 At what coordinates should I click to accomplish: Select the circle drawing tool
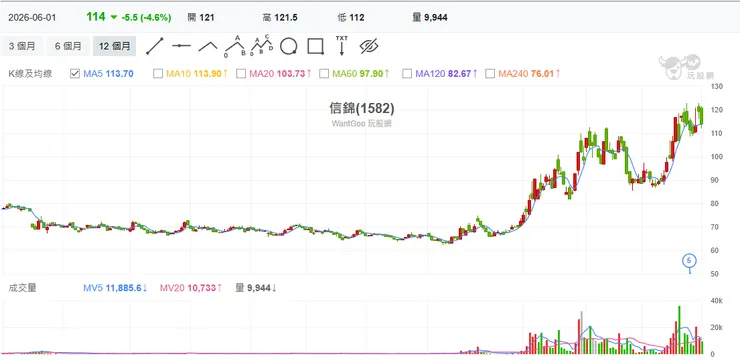tap(288, 46)
